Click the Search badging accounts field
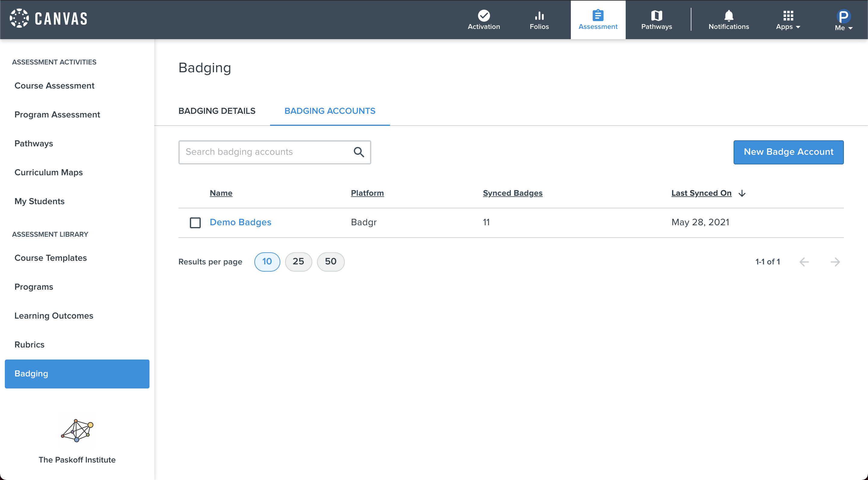This screenshot has height=480, width=868. pos(266,152)
